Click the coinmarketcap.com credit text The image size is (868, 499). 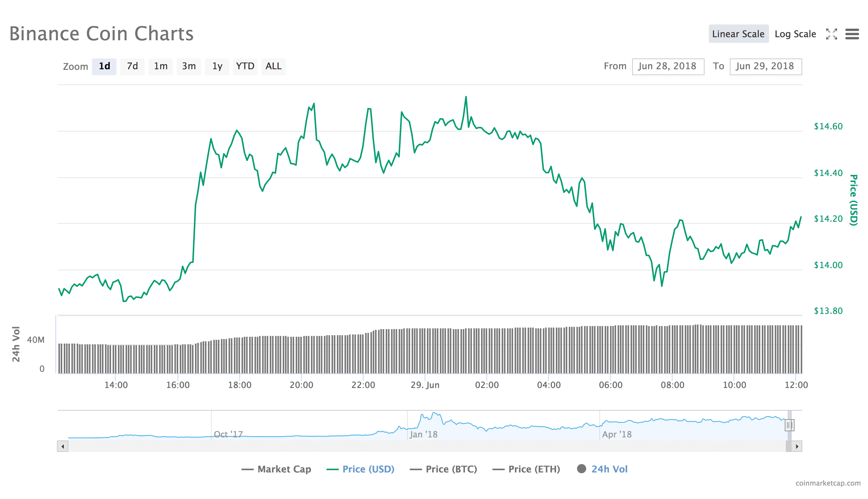(x=828, y=483)
